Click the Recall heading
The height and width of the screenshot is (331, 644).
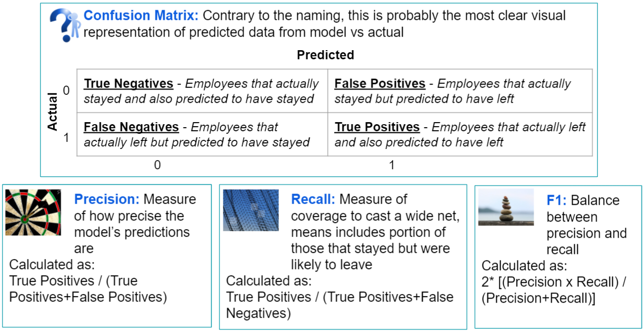313,199
